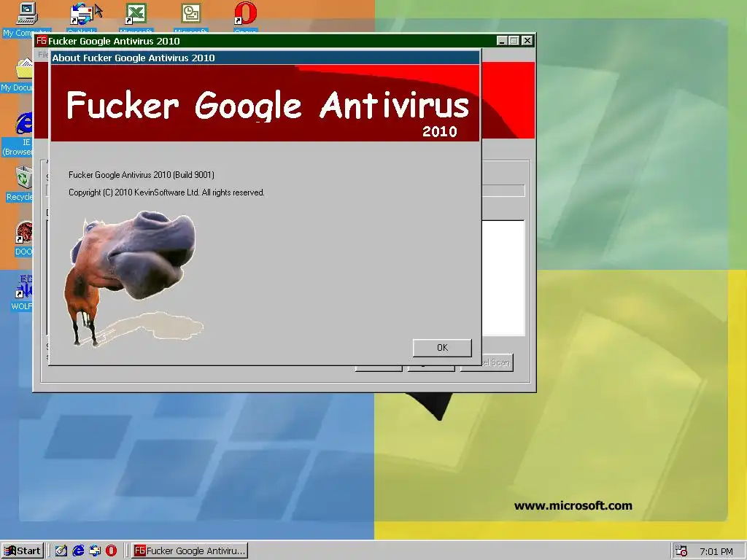747x560 pixels.
Task: Click OK in the About dialog
Action: tap(442, 348)
